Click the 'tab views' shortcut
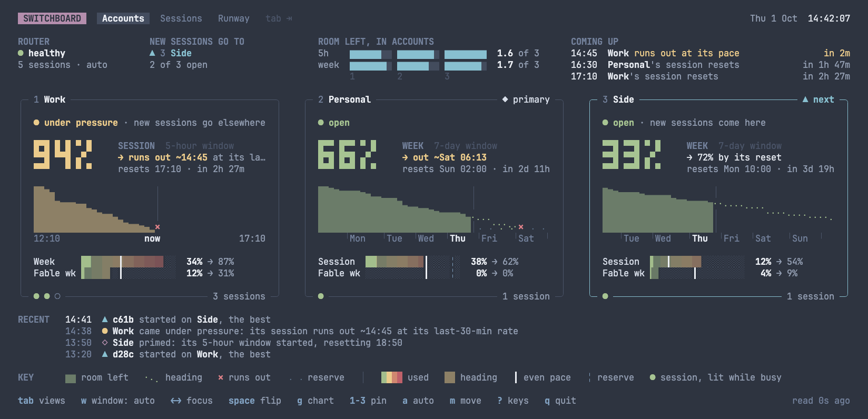 click(x=42, y=401)
